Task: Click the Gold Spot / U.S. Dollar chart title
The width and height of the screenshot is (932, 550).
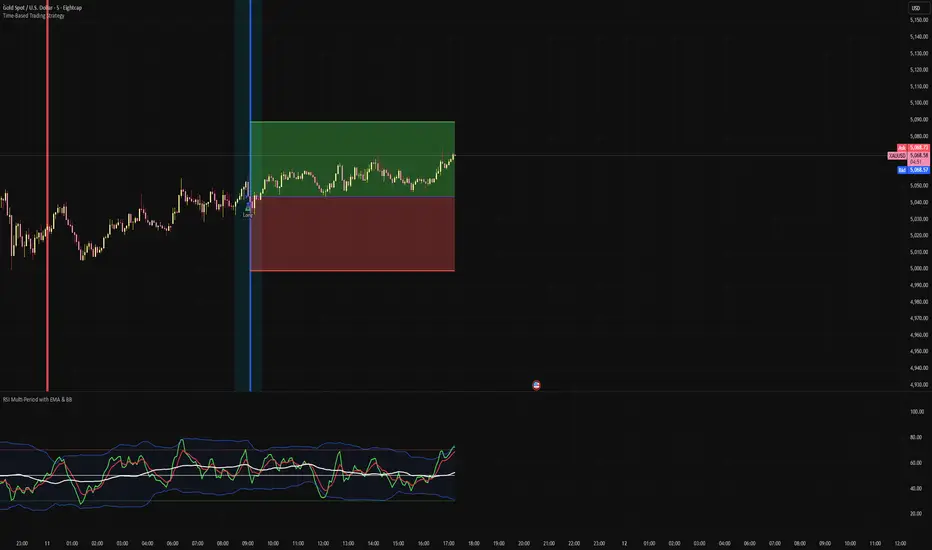Action: pyautogui.click(x=42, y=8)
